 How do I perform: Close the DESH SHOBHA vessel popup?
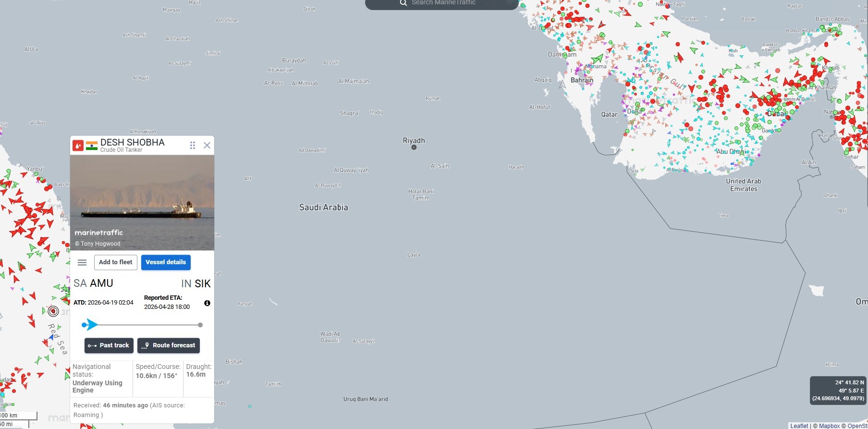[207, 145]
